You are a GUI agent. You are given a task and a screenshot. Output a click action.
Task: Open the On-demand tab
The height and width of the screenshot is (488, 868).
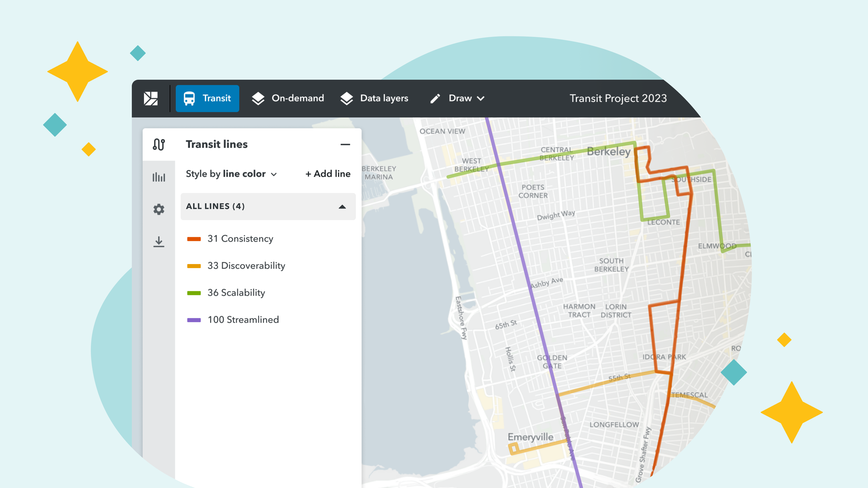tap(288, 98)
